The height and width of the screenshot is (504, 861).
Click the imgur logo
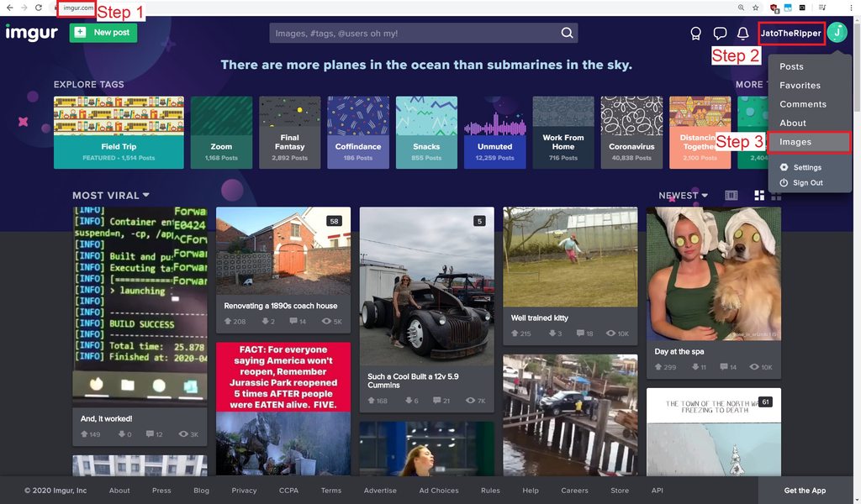pos(31,33)
